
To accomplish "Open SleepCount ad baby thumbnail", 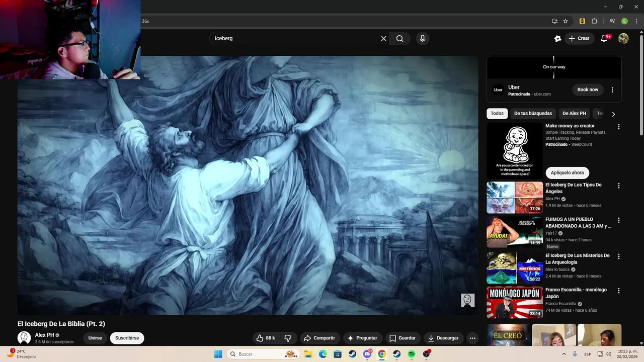I will 514,151.
